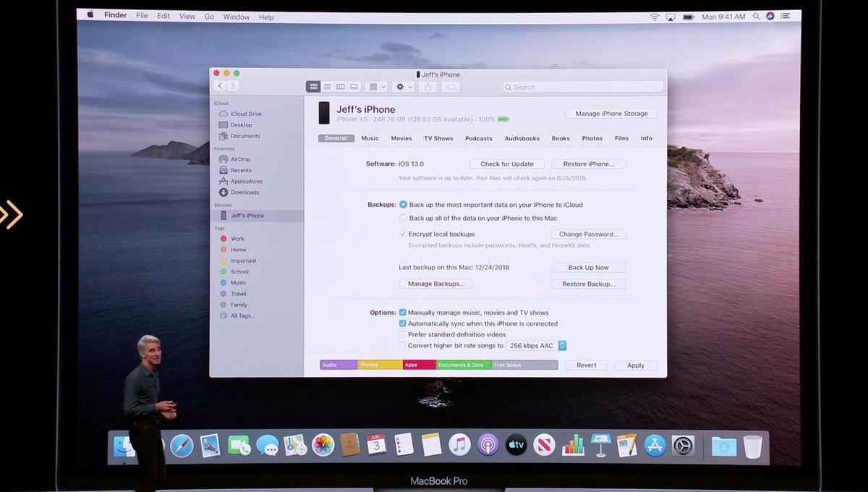This screenshot has width=868, height=492.
Task: Uncheck Manually manage music, movies and TV shows
Action: click(403, 313)
